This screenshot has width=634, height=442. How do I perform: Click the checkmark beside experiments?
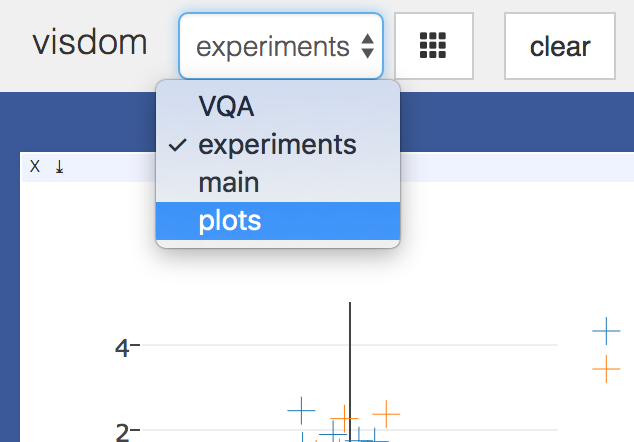point(178,145)
